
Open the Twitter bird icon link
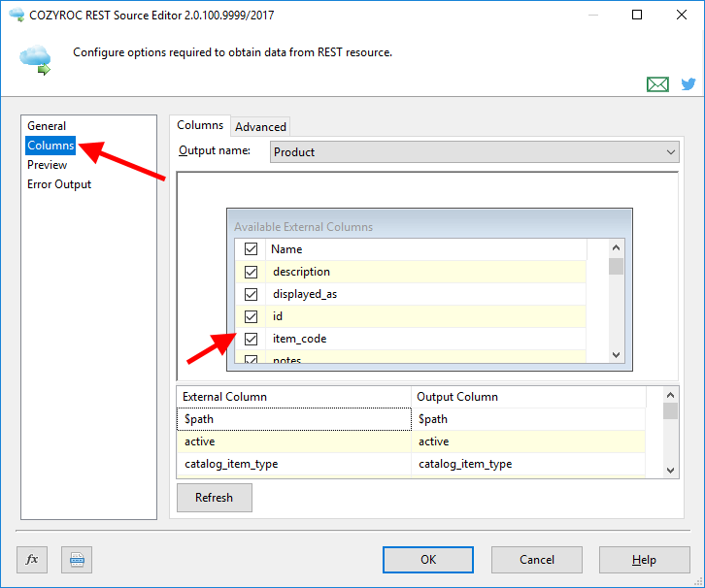(688, 84)
